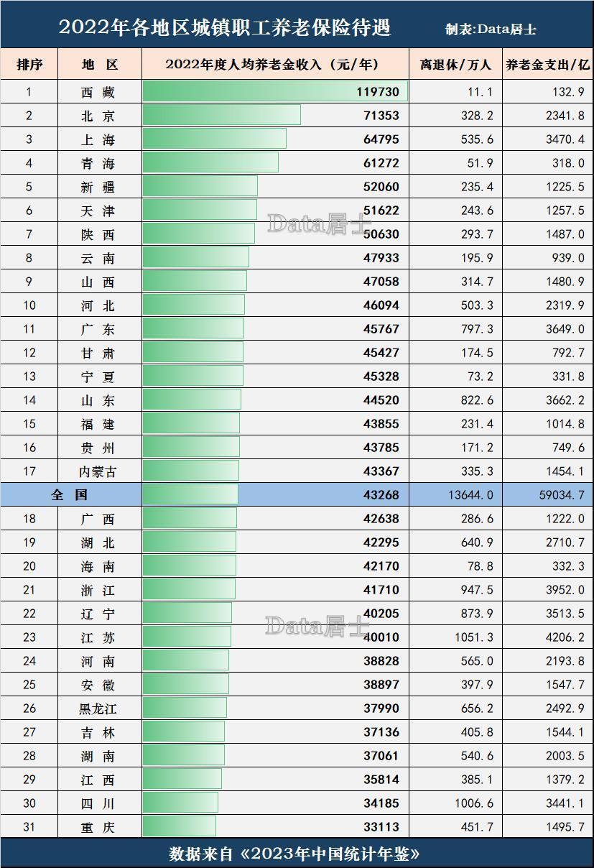
Task: Click the value 71353
Action: point(381,116)
